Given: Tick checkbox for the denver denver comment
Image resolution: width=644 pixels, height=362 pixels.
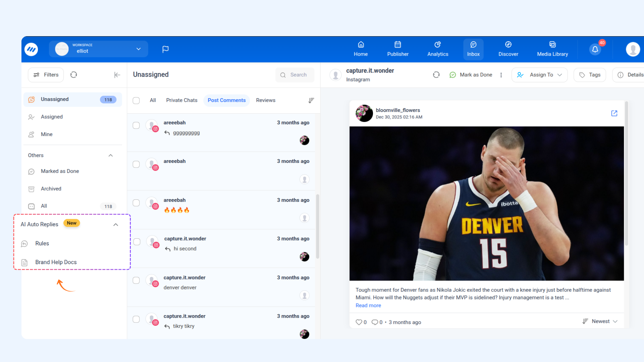Looking at the screenshot, I should (136, 281).
